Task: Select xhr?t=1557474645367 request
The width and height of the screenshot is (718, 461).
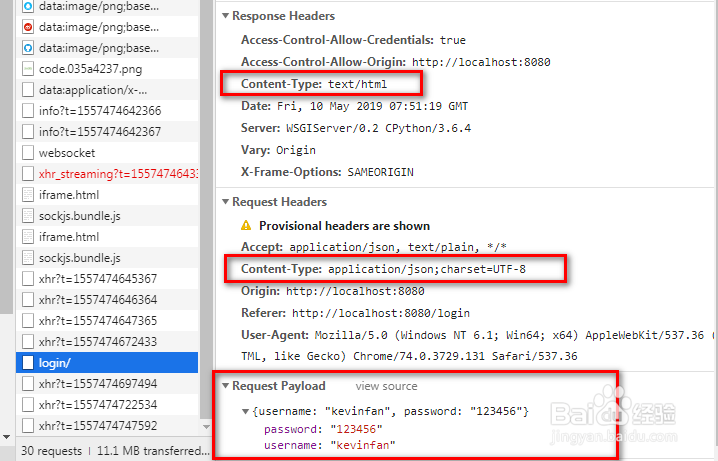Action: coord(107,278)
